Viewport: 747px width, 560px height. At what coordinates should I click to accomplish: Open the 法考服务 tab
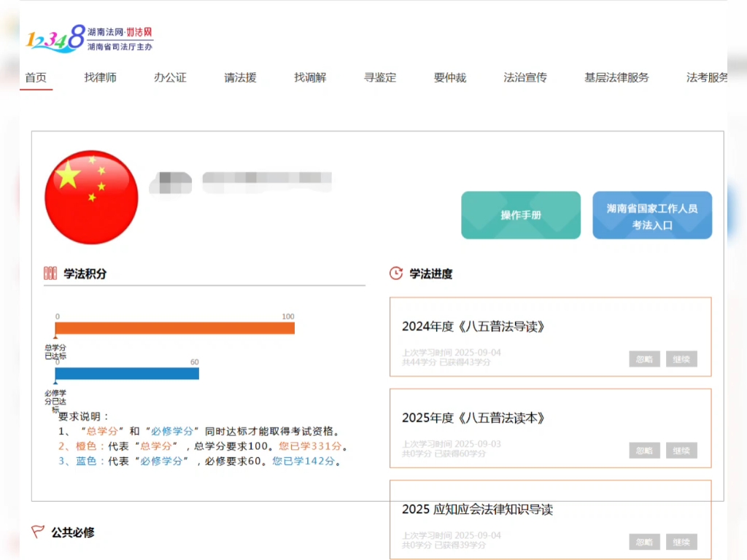705,77
